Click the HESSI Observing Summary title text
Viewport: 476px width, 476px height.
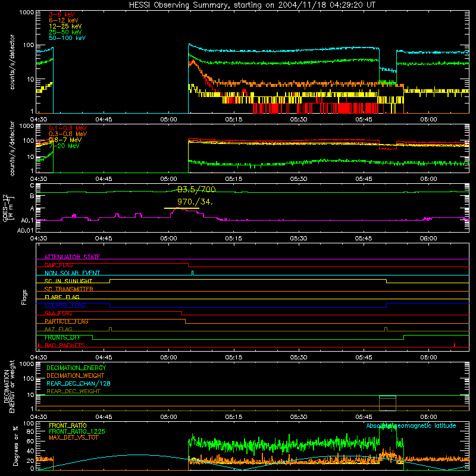point(252,5)
